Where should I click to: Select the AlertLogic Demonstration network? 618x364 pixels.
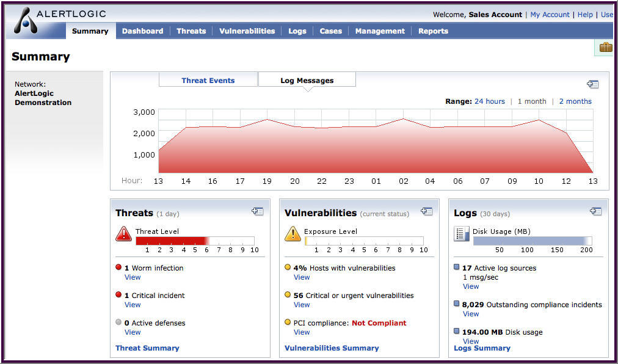(x=43, y=98)
